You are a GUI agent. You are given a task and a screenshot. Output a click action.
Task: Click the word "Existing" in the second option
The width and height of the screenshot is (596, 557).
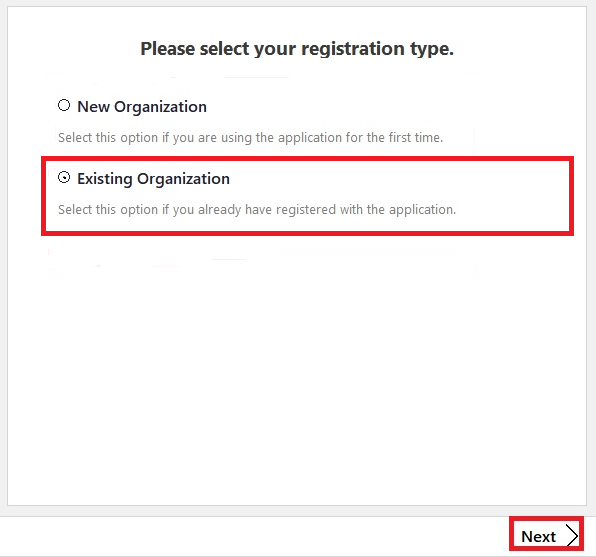tap(105, 179)
